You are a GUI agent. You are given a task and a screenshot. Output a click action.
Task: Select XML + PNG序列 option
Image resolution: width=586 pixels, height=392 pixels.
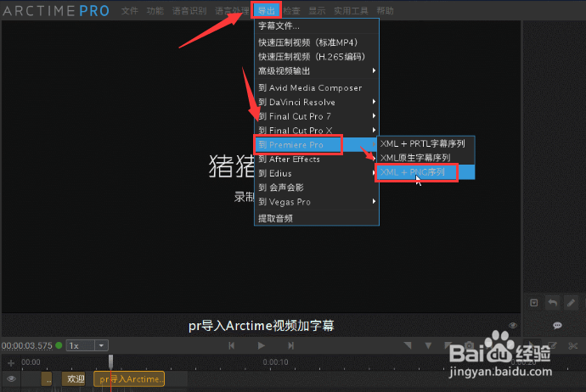coord(425,172)
